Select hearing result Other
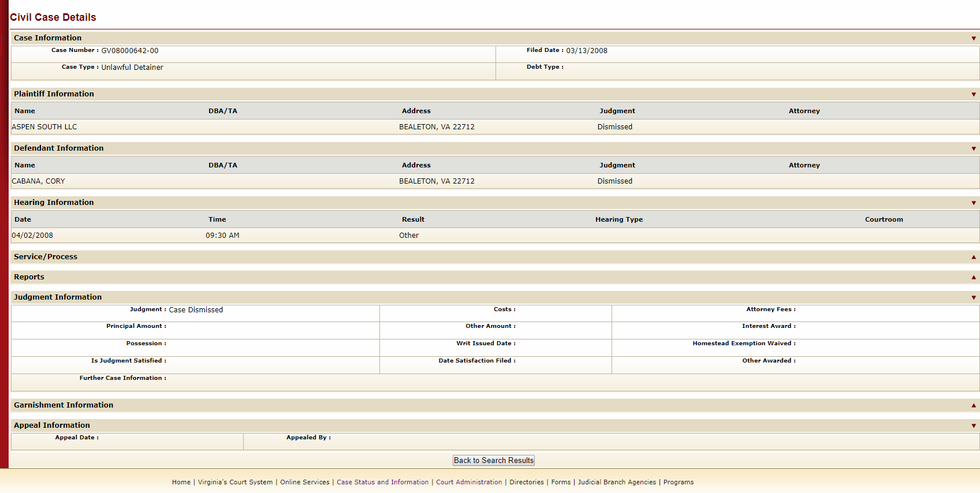The image size is (980, 493). 409,236
